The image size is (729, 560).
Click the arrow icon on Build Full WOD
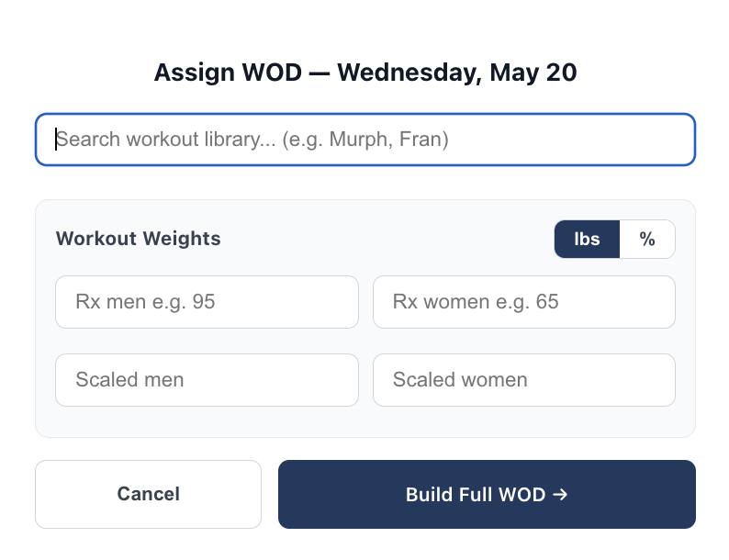(560, 494)
